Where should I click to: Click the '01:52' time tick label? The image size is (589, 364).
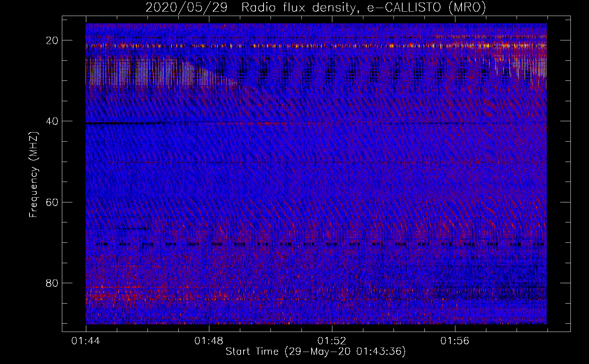click(332, 341)
